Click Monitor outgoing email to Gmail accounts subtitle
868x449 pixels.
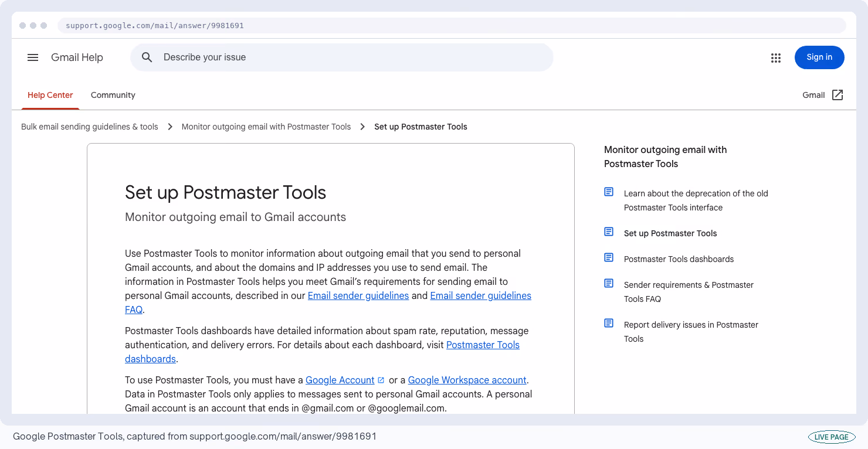click(x=235, y=217)
